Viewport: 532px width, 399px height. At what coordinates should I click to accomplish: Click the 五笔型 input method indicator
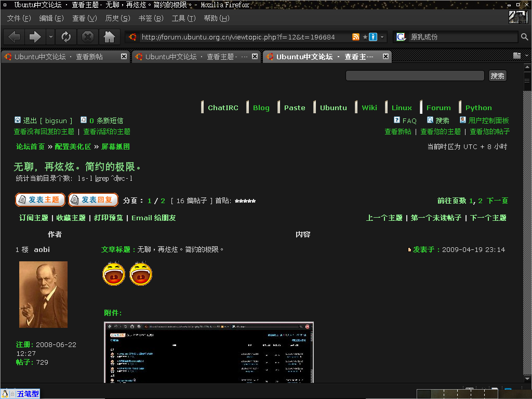[28, 394]
